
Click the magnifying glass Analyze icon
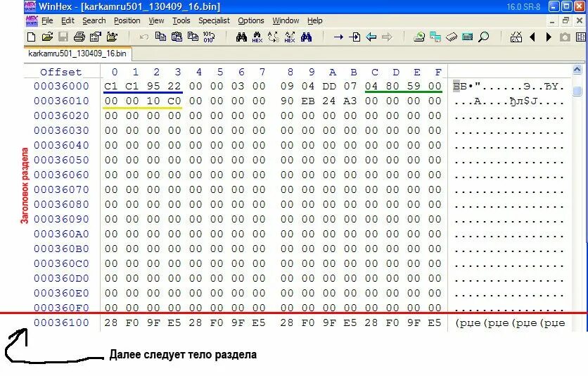pyautogui.click(x=484, y=37)
